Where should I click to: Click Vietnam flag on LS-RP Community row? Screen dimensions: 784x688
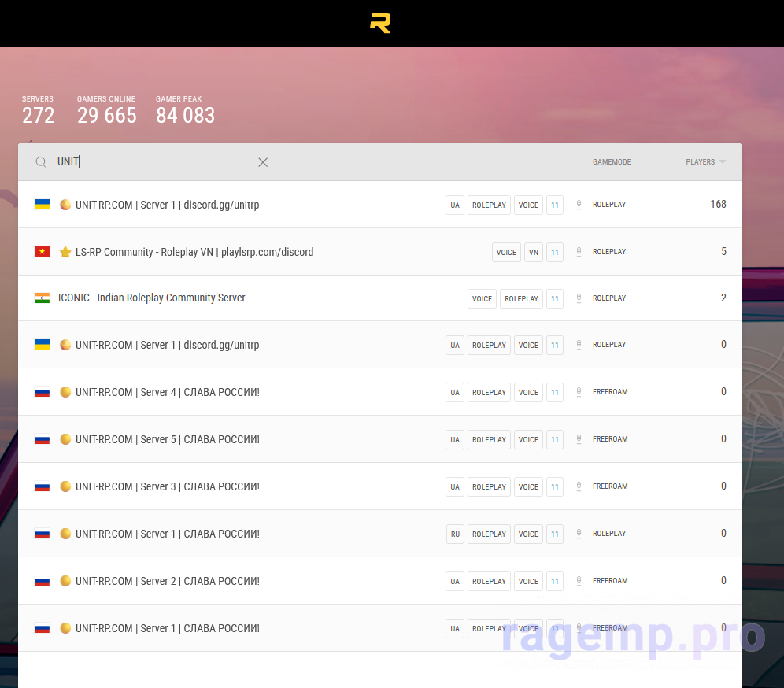(x=42, y=251)
